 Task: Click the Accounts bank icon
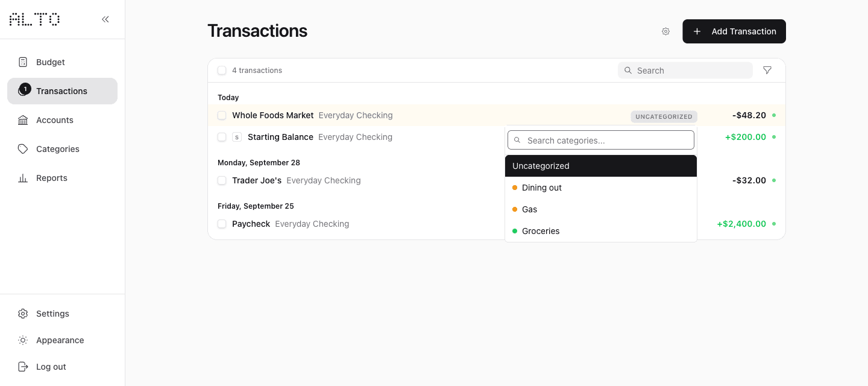[x=23, y=120]
